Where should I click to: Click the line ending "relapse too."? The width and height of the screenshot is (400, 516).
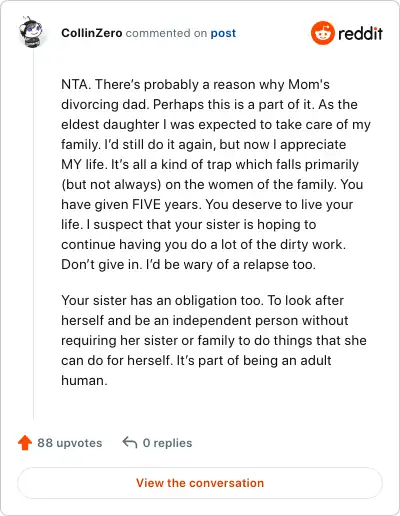[188, 264]
